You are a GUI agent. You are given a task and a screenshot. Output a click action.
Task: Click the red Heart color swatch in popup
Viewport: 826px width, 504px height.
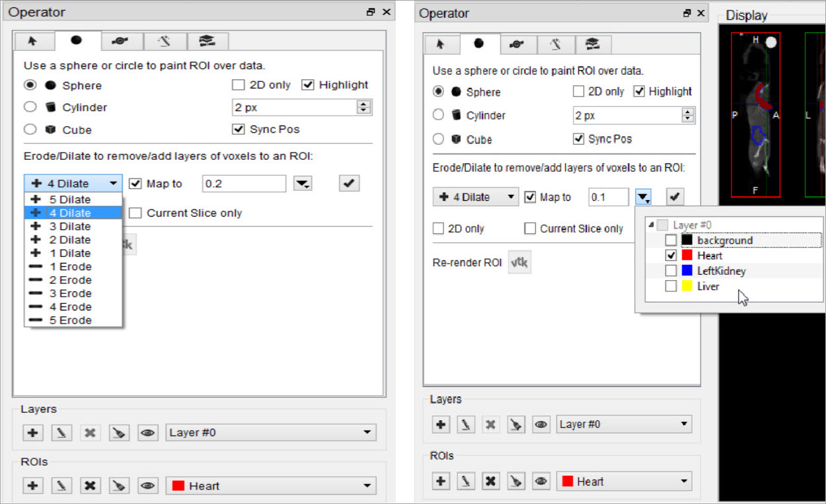click(688, 256)
